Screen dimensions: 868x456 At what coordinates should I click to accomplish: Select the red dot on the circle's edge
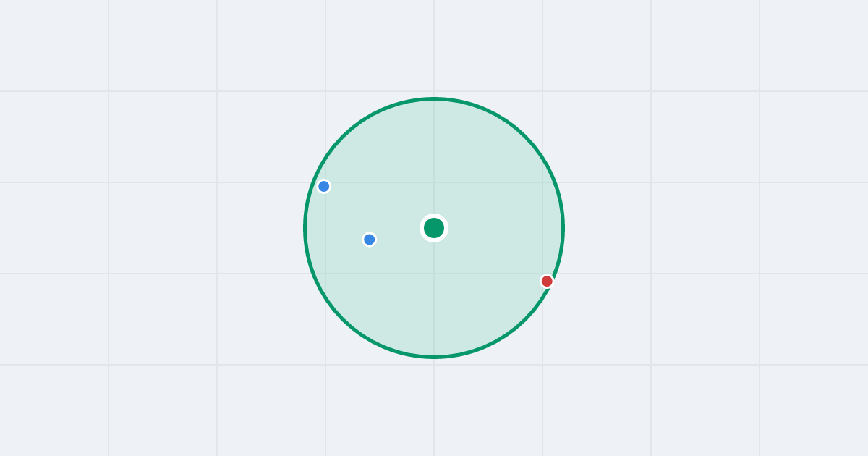tap(547, 281)
